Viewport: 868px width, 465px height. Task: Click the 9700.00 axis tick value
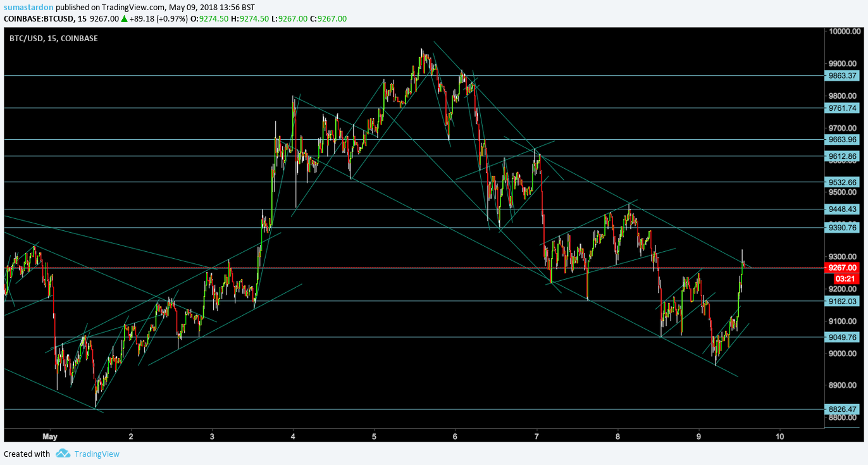coord(843,128)
